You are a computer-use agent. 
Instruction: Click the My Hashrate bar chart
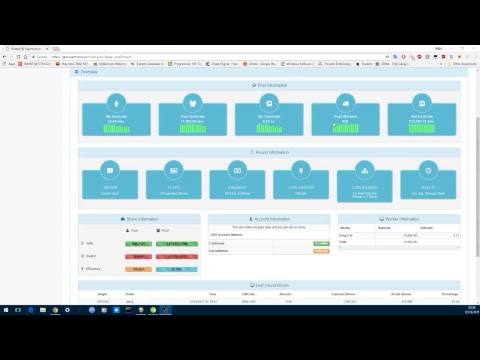point(116,129)
